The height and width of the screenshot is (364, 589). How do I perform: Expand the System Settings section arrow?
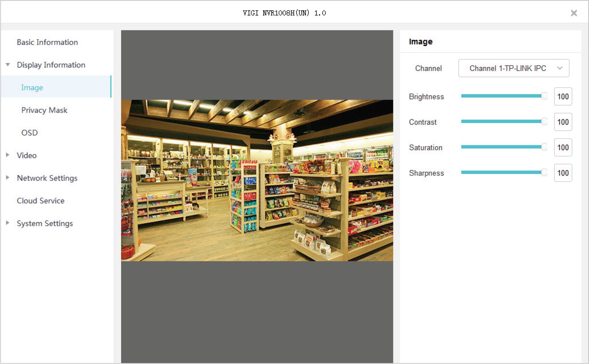click(8, 223)
